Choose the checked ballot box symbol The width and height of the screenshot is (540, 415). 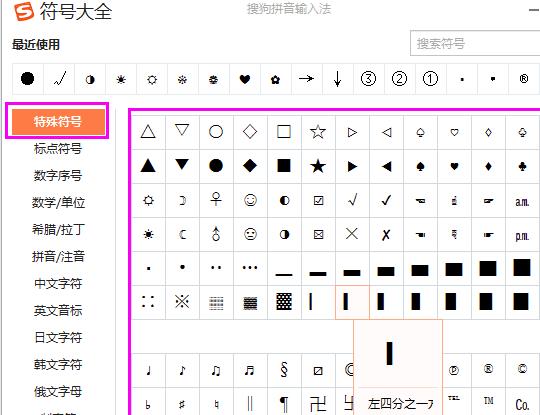318,200
